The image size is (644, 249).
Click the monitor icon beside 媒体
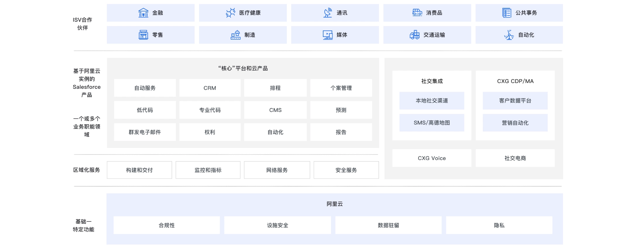[x=328, y=35]
